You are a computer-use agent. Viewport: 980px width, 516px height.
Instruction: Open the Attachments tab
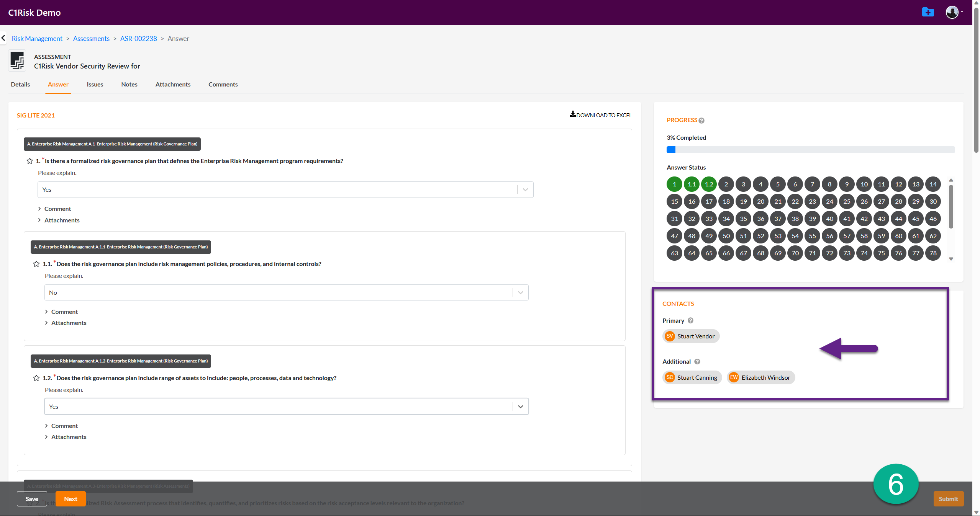coord(173,84)
